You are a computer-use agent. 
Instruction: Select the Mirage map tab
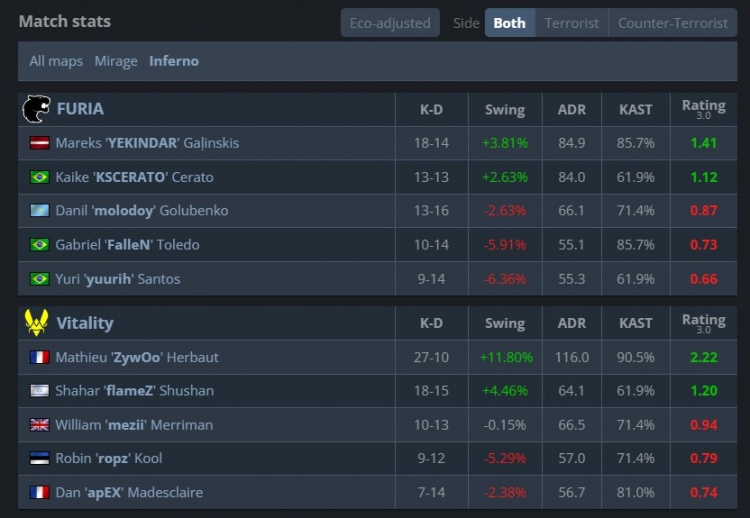point(116,61)
